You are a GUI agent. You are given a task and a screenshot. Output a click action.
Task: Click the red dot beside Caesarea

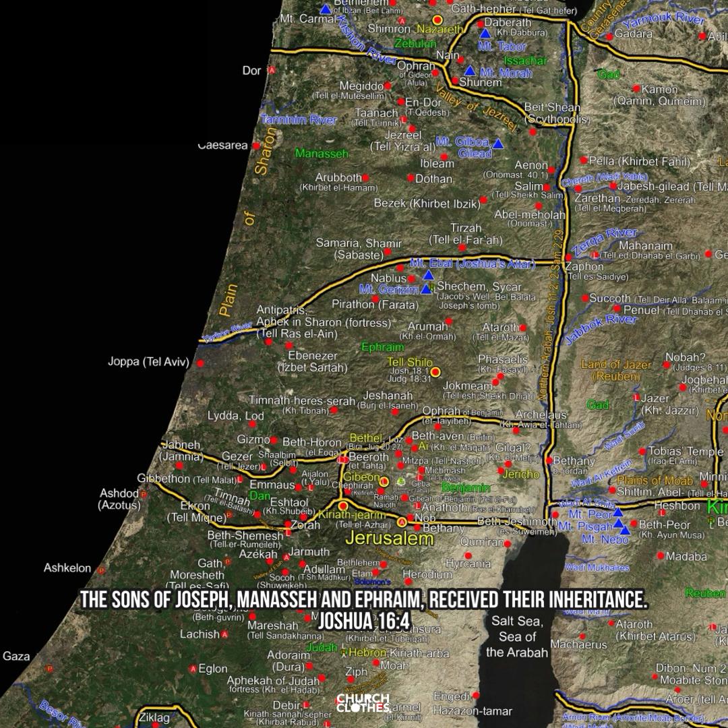[x=256, y=146]
